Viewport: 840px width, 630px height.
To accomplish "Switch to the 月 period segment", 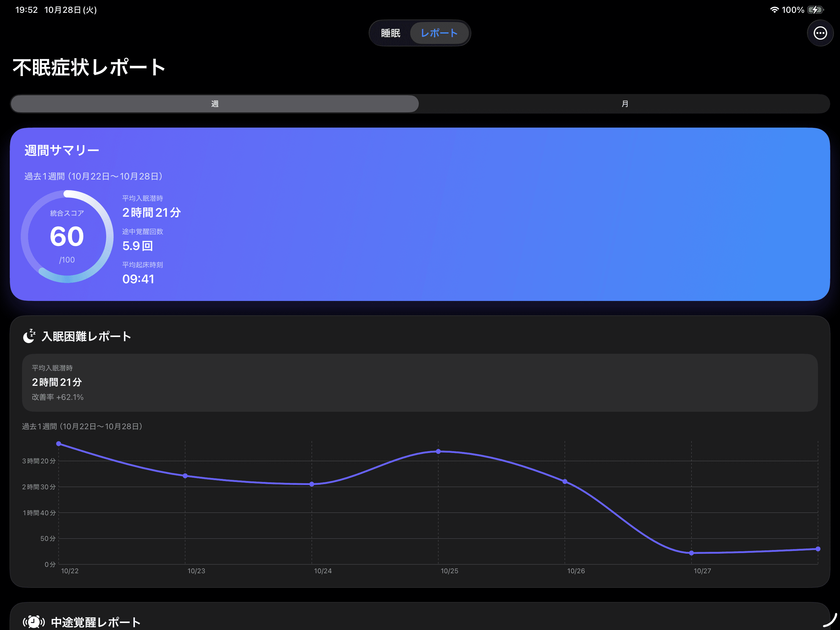I will [625, 104].
